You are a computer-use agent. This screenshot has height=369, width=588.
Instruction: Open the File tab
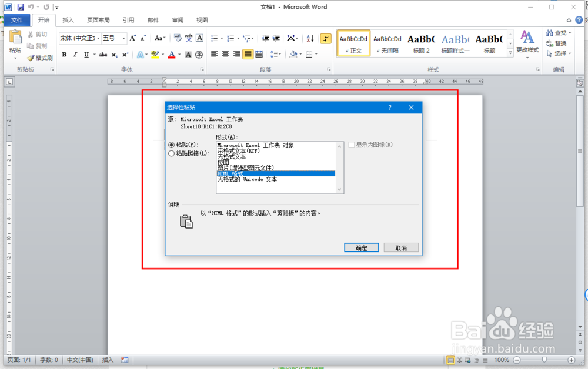(x=17, y=20)
